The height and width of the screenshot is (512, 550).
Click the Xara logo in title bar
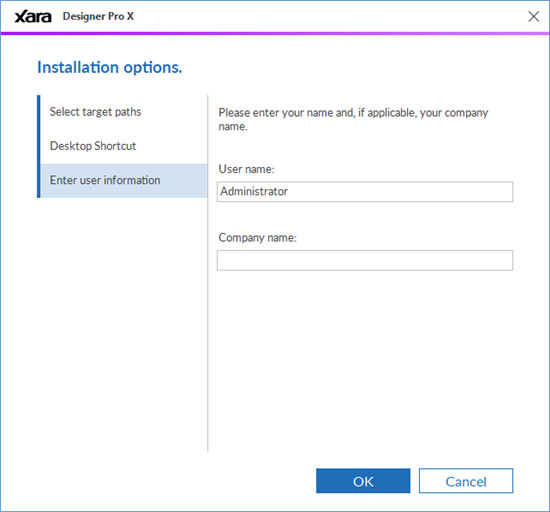coord(33,16)
